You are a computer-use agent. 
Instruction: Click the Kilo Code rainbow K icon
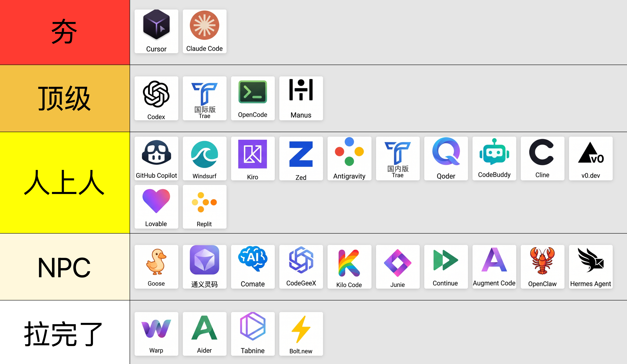[x=349, y=267]
